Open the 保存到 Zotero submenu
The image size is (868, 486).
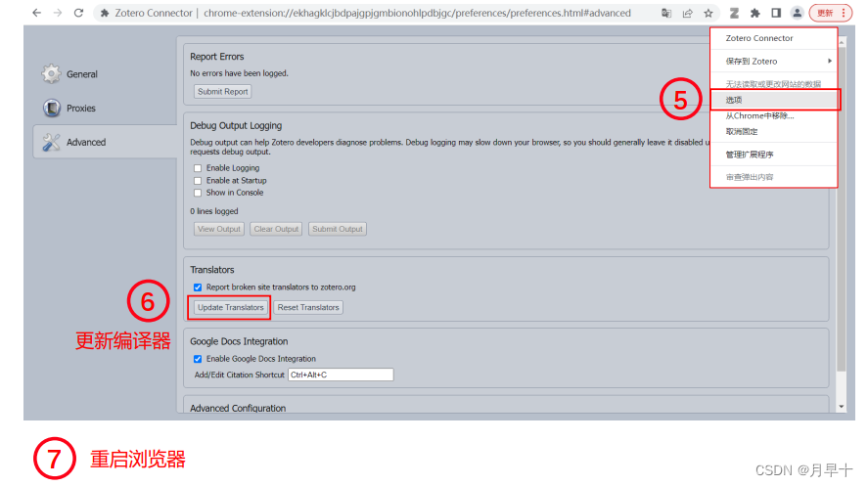tap(774, 62)
